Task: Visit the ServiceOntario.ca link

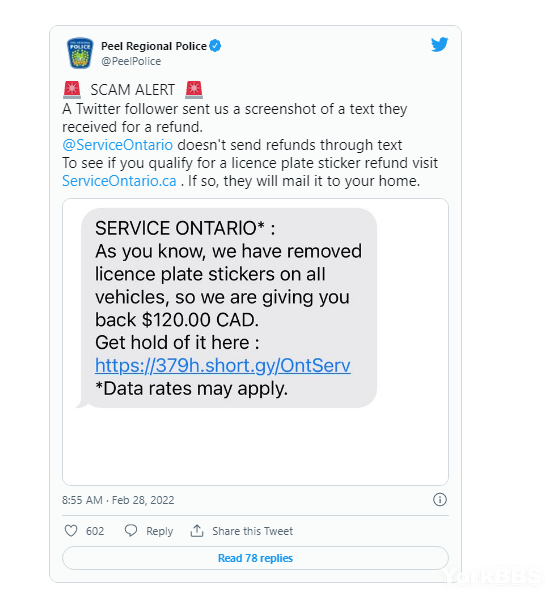Action: pos(119,181)
